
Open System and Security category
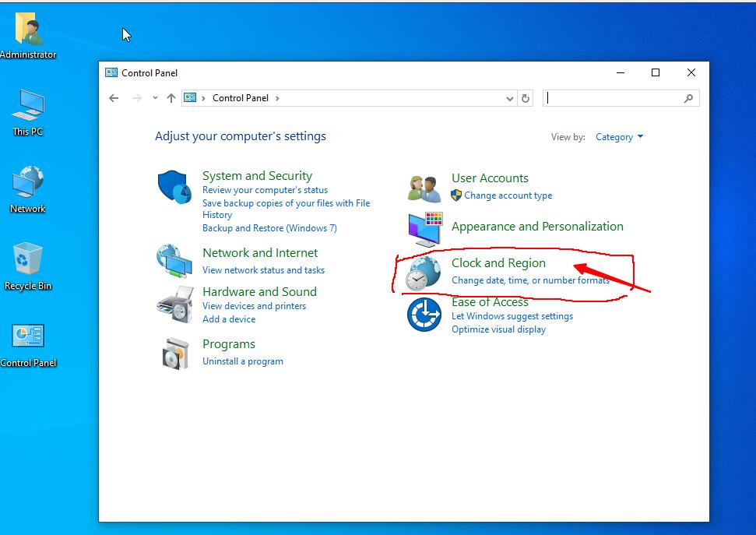coord(257,175)
